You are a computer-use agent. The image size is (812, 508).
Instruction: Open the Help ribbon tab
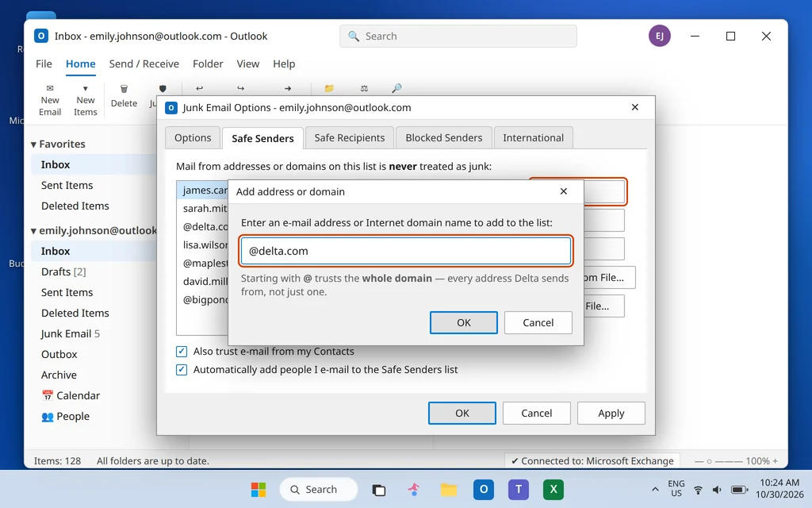(284, 63)
